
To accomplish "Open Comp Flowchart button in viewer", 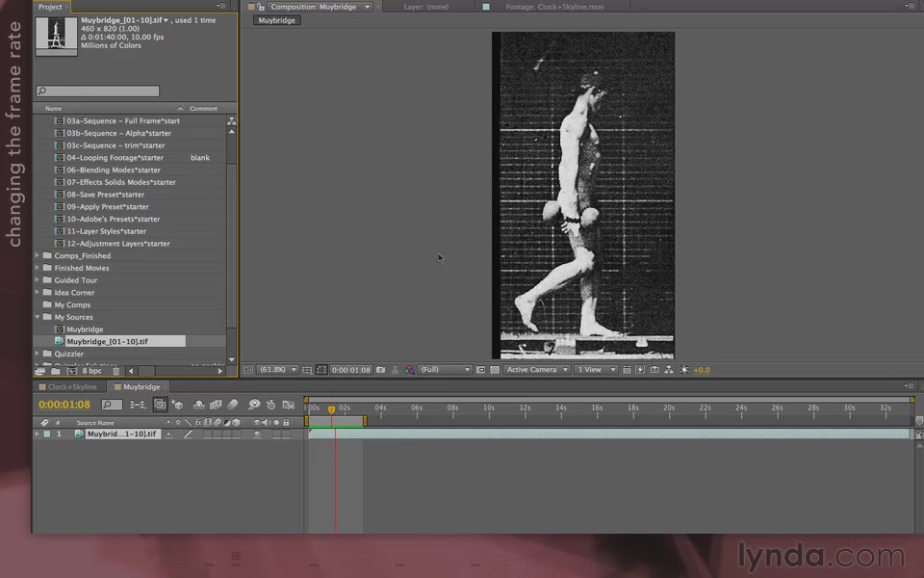I will click(x=669, y=370).
